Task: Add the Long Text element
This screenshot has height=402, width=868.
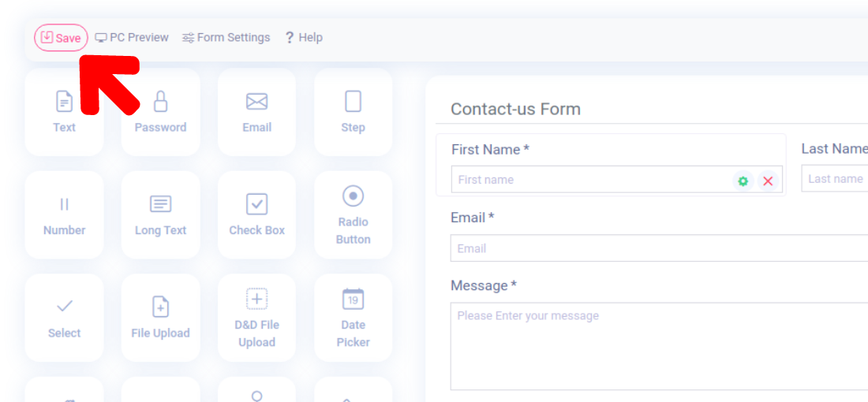Action: (161, 215)
